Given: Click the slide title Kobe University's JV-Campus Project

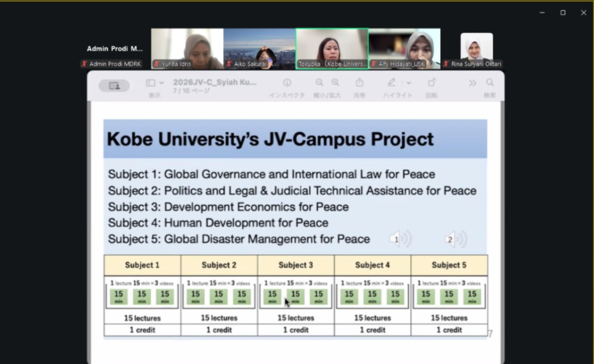Looking at the screenshot, I should pyautogui.click(x=270, y=139).
